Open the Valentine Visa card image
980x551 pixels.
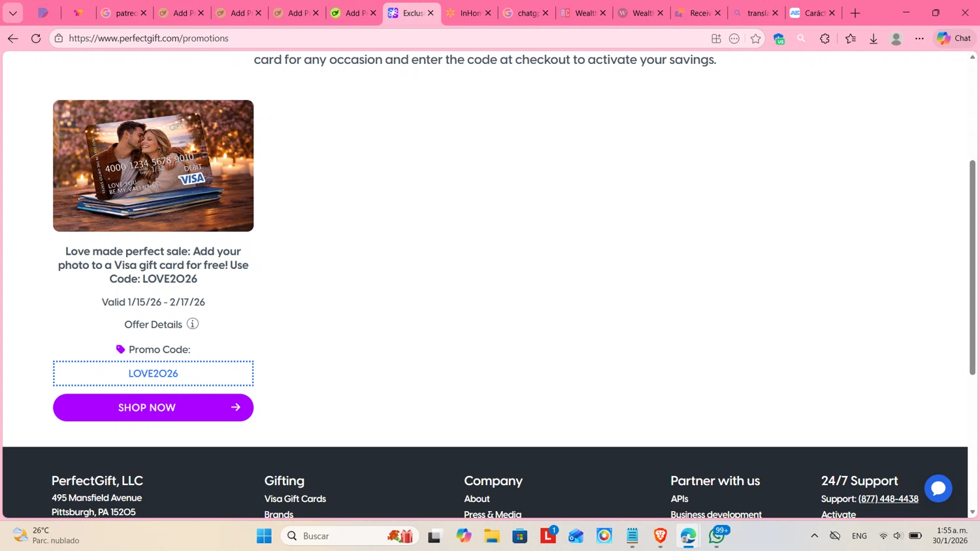153,166
